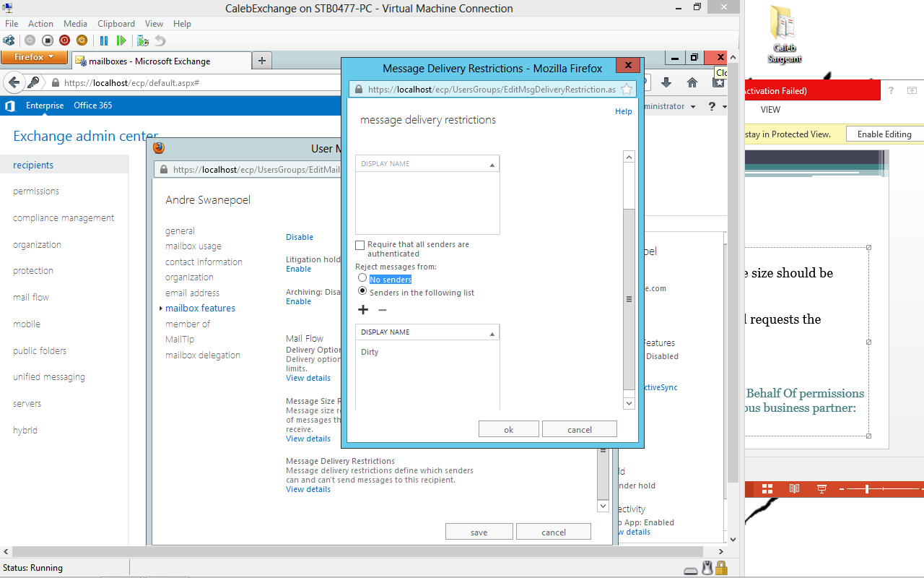This screenshot has height=578, width=924.
Task: Click the PowerPoint Help question mark
Action: 891,90
